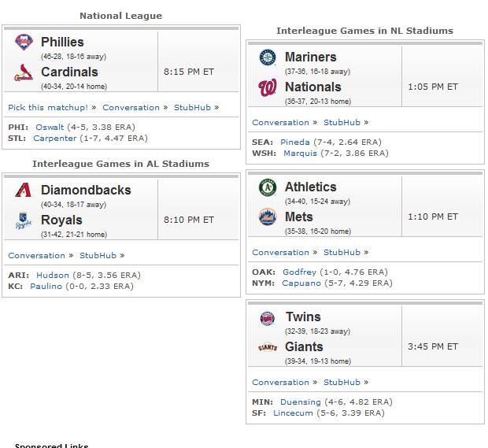View pitcher Oswalt's profile

coord(50,127)
